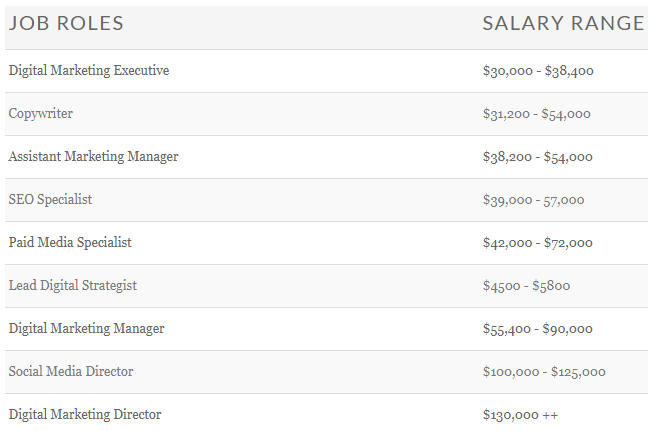Click the $130,000 ++ salary value

click(520, 415)
